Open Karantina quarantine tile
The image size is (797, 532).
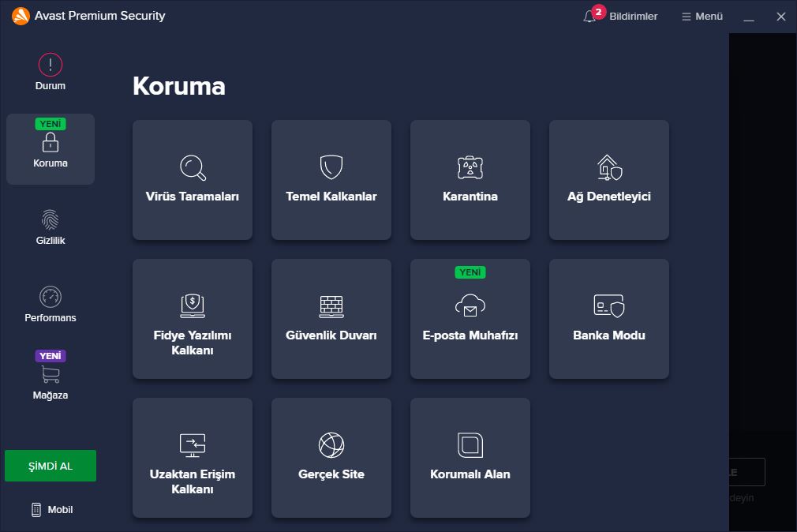tap(470, 180)
